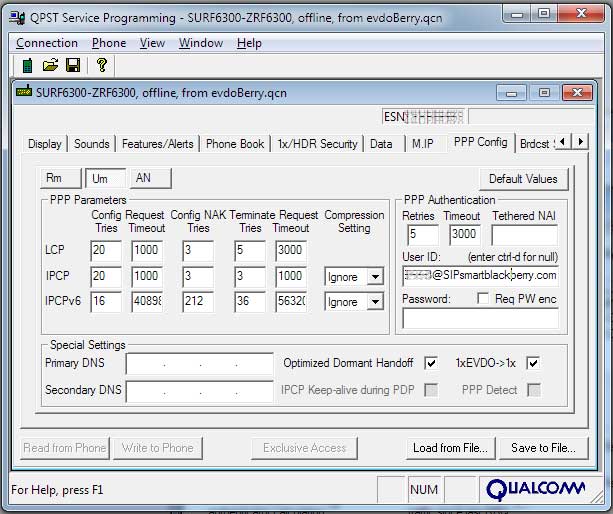Click the LCP Terminate Tries field

point(250,250)
